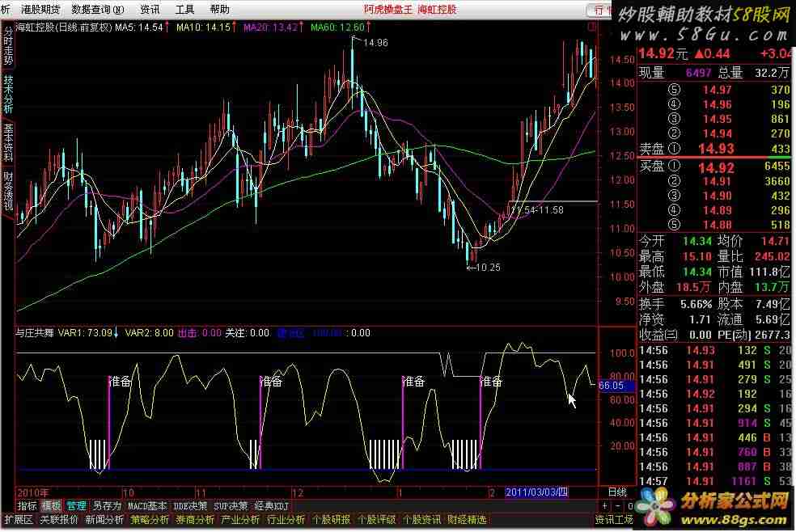Open the 行业分析 tab
The height and width of the screenshot is (532, 796).
click(x=286, y=519)
